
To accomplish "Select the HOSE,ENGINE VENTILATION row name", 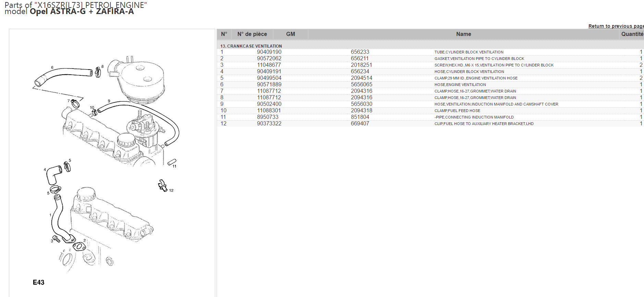I will [460, 85].
